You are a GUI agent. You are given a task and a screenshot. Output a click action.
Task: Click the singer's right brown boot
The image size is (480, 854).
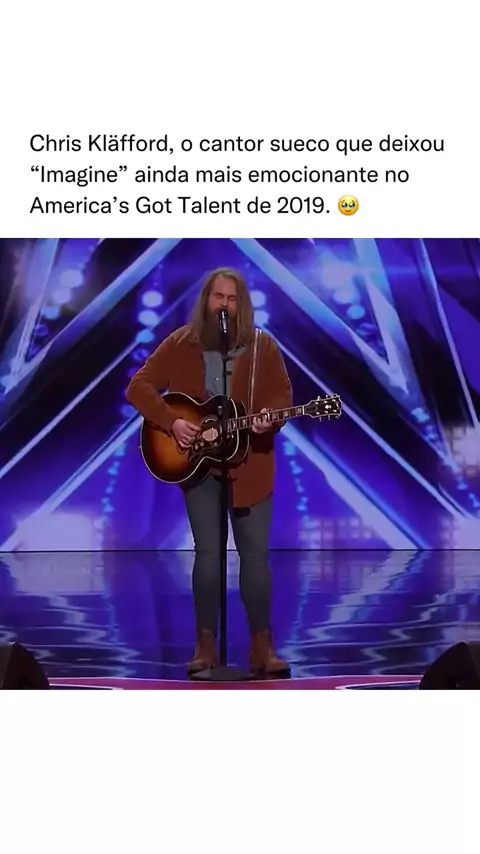tap(268, 652)
